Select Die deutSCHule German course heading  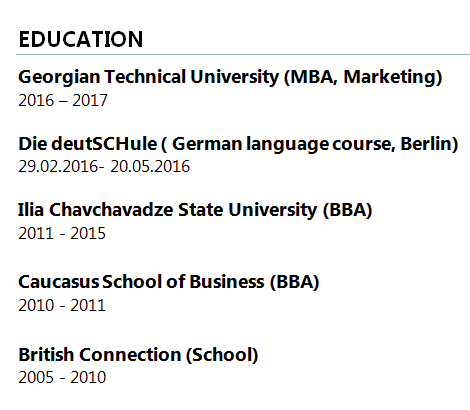pyautogui.click(x=238, y=144)
